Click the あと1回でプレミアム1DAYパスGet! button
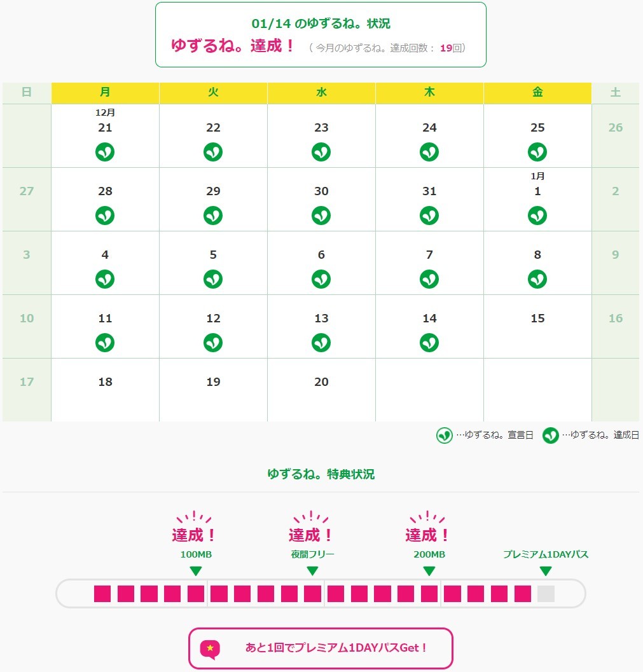The image size is (643, 672). tap(321, 648)
